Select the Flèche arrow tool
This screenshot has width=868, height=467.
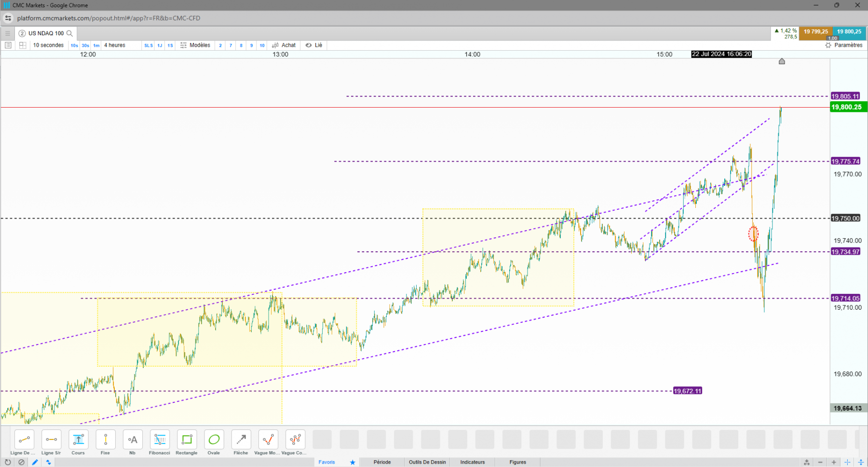coord(241,440)
